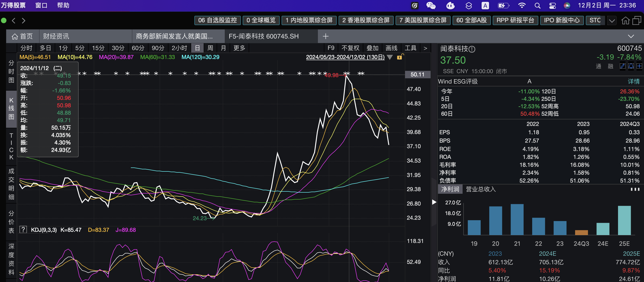Click the 25E profit bar
Image resolution: width=644 pixels, height=282 pixels.
pos(624,220)
